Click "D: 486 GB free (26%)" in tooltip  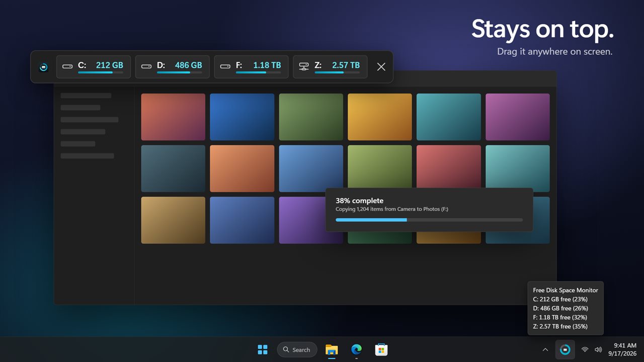[560, 308]
